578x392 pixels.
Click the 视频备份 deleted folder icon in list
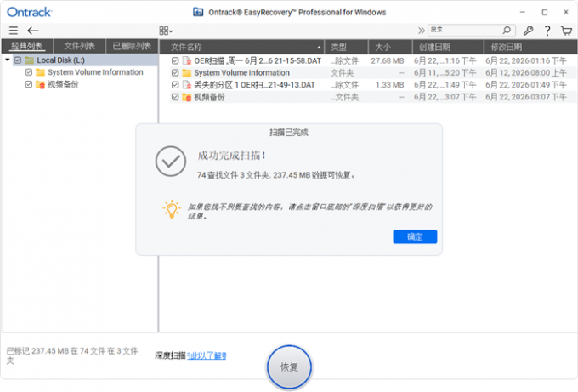point(187,97)
